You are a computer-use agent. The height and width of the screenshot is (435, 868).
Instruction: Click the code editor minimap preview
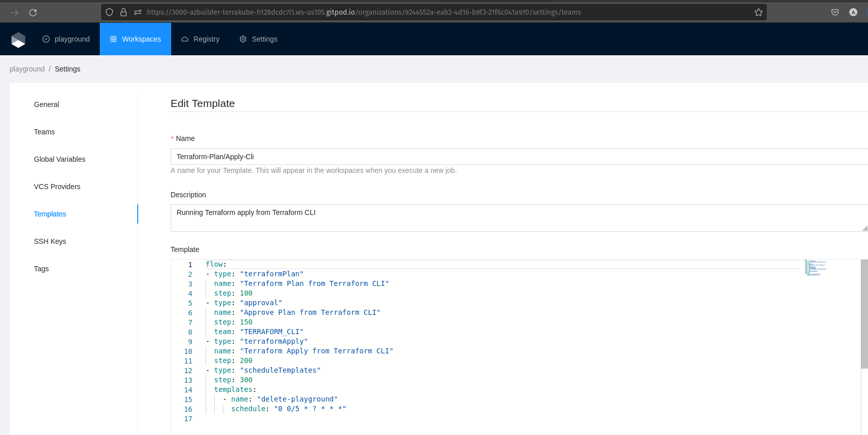814,268
